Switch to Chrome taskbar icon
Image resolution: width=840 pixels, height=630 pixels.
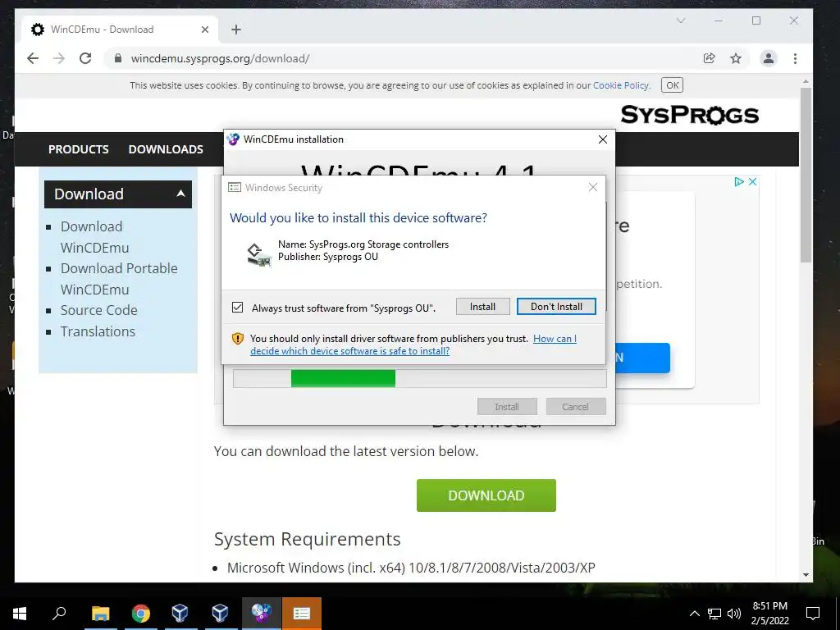pyautogui.click(x=140, y=614)
